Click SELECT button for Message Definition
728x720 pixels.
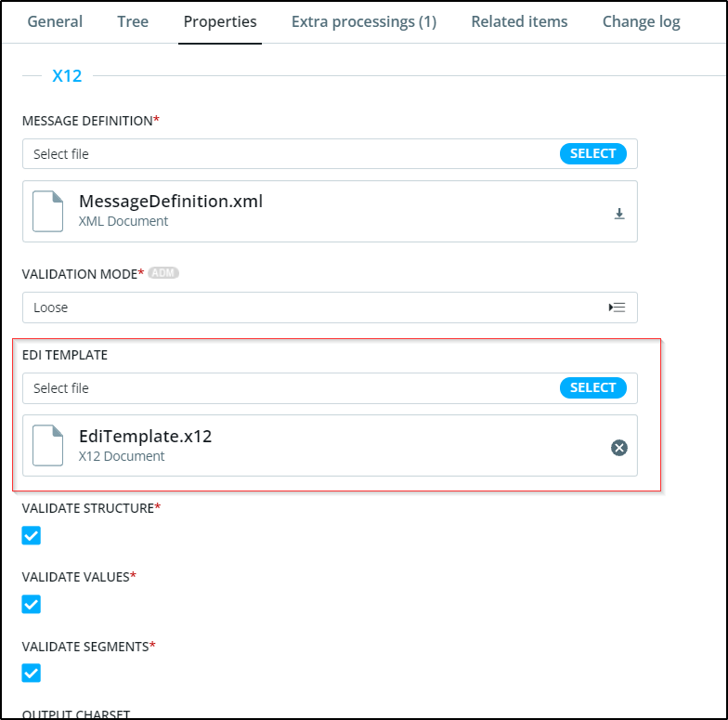tap(592, 154)
